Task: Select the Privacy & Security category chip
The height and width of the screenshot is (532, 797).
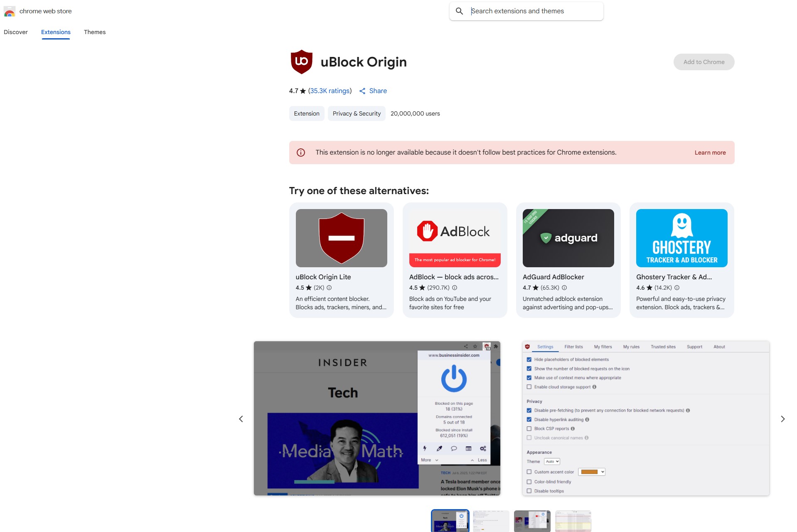Action: (x=357, y=113)
